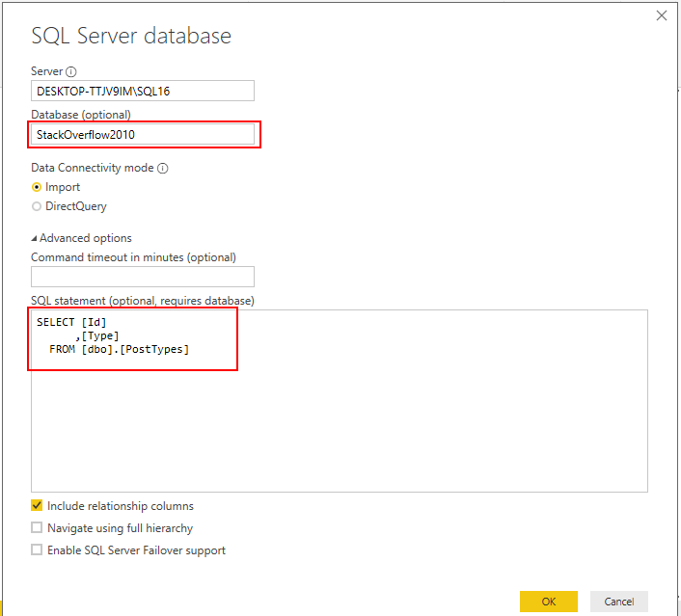Image resolution: width=681 pixels, height=616 pixels.
Task: Place cursor on the ,[Type] SQL line
Action: 97,335
